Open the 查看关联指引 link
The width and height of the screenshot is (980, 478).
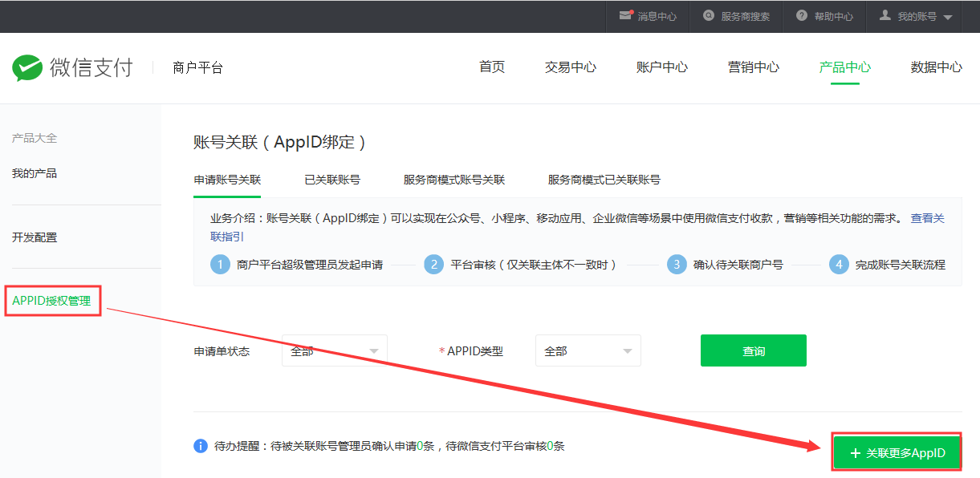927,218
